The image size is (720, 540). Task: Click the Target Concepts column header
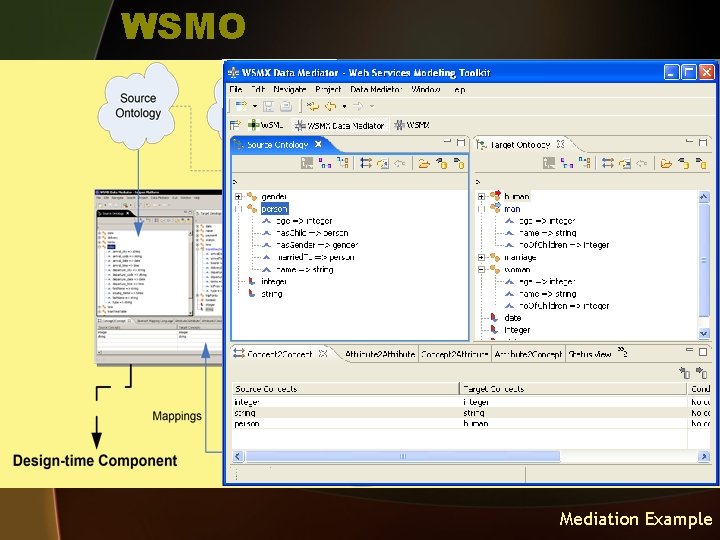coord(574,389)
